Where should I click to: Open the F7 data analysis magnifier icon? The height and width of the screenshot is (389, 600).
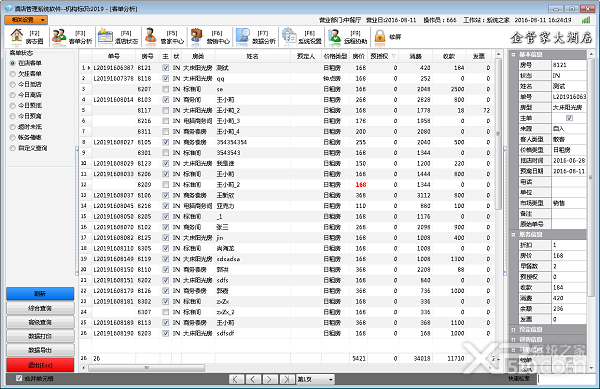click(x=243, y=36)
